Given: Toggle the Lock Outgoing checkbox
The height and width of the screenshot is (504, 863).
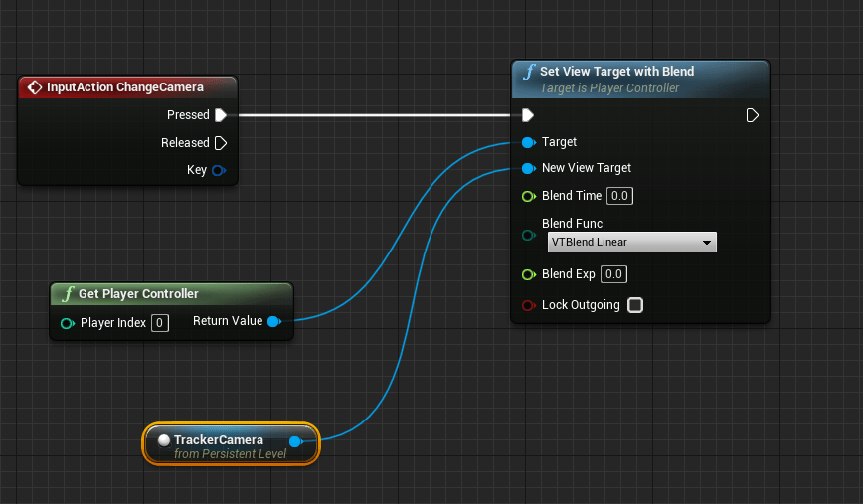Looking at the screenshot, I should (635, 305).
